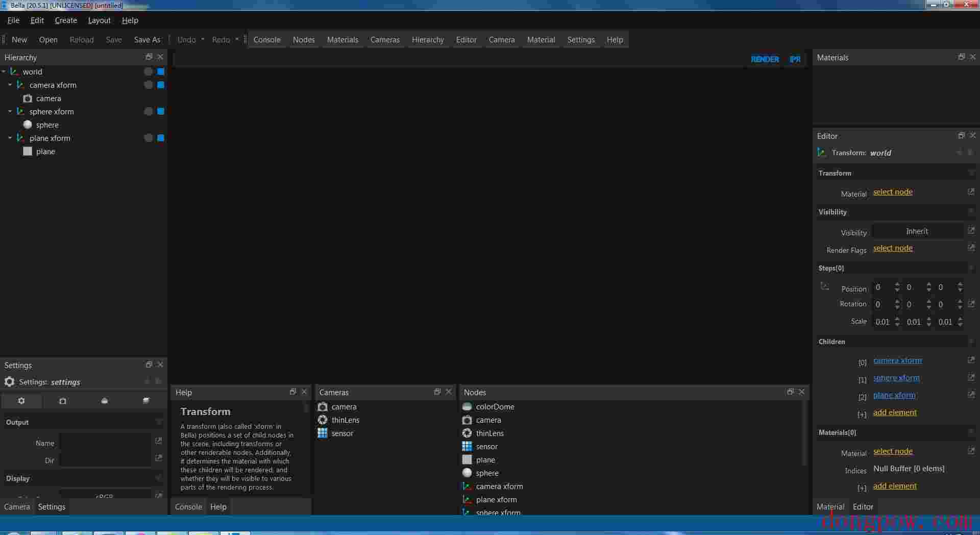Toggle world blue square flag
This screenshot has height=535, width=980.
pyautogui.click(x=161, y=72)
